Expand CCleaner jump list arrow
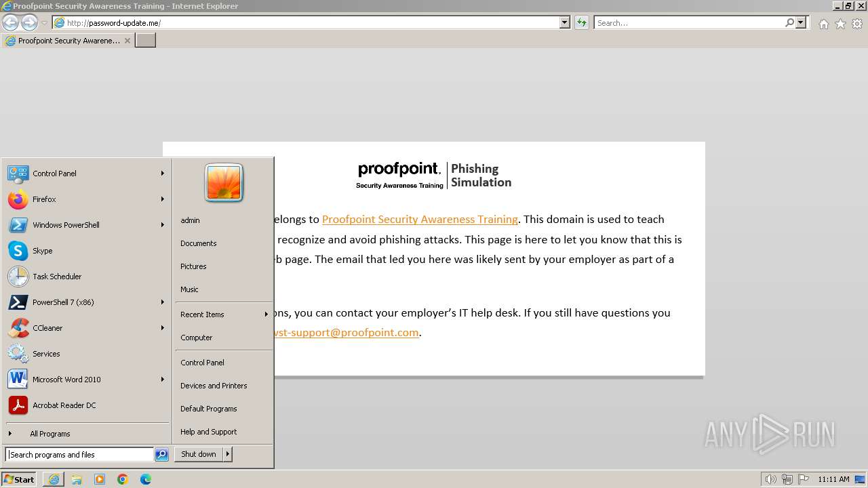 tap(163, 328)
